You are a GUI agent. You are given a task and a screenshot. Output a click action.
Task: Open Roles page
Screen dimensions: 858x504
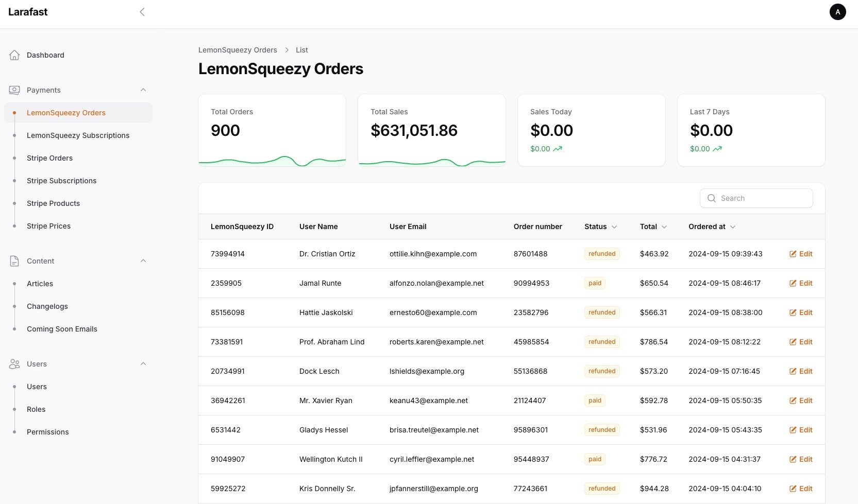pyautogui.click(x=78, y=409)
